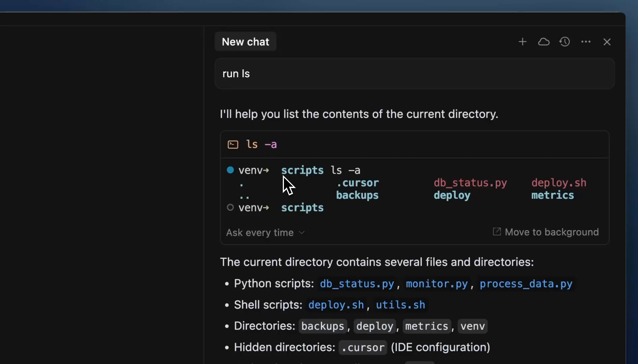The height and width of the screenshot is (364, 638).
Task: Click the blue dot beside first venv prompt
Action: click(230, 170)
